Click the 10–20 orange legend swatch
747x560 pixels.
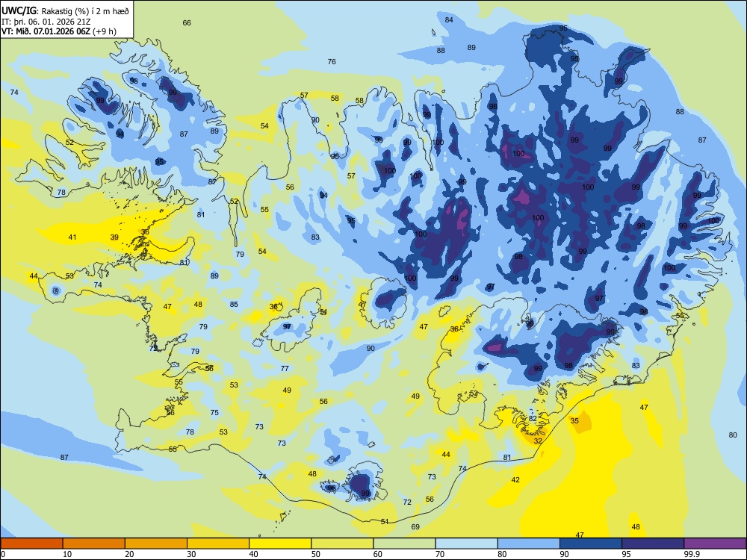click(94, 544)
